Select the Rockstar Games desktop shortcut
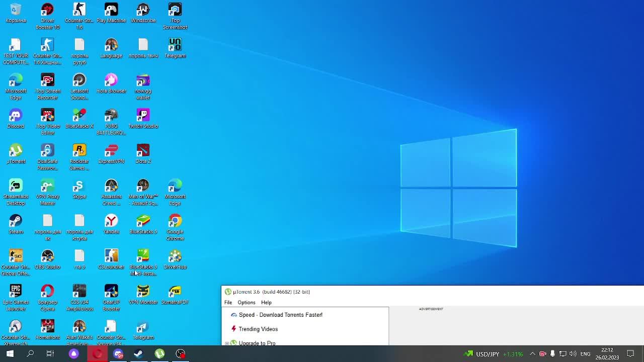Image resolution: width=644 pixels, height=362 pixels. [x=79, y=157]
